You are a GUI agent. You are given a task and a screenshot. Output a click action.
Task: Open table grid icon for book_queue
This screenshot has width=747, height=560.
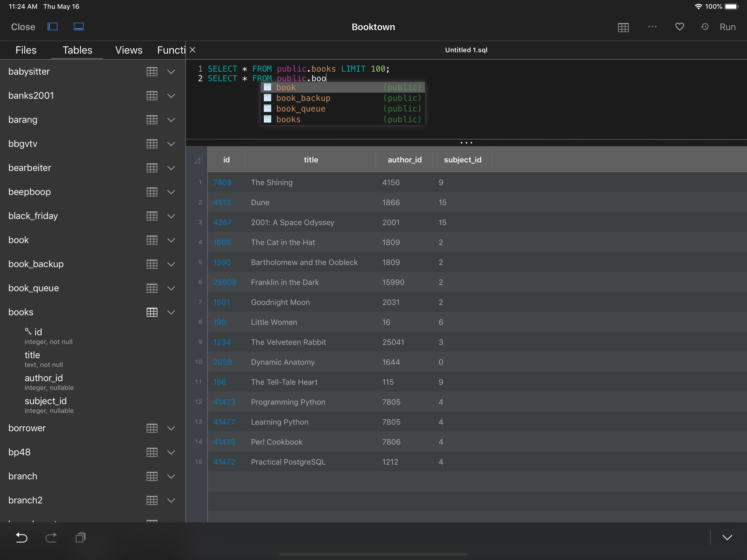pos(152,288)
